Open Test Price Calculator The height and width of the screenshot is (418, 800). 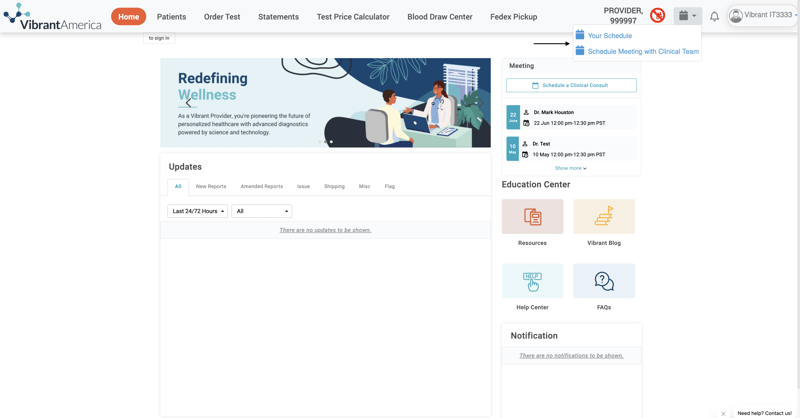click(x=353, y=17)
